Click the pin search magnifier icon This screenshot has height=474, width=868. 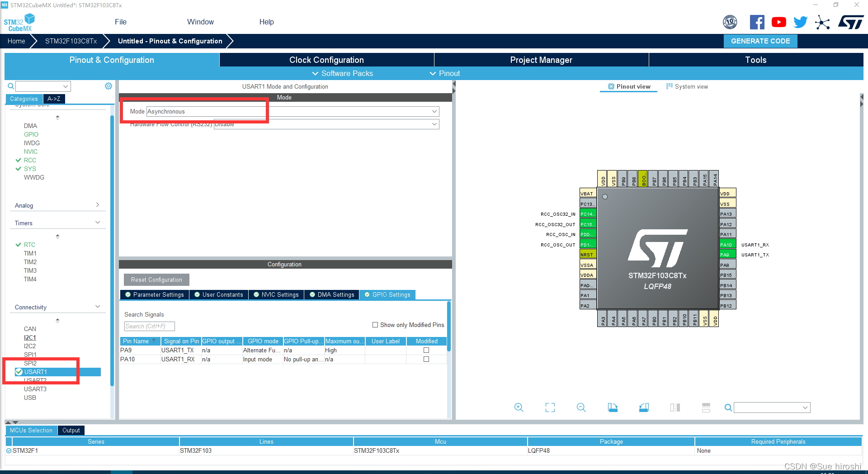pyautogui.click(x=728, y=408)
